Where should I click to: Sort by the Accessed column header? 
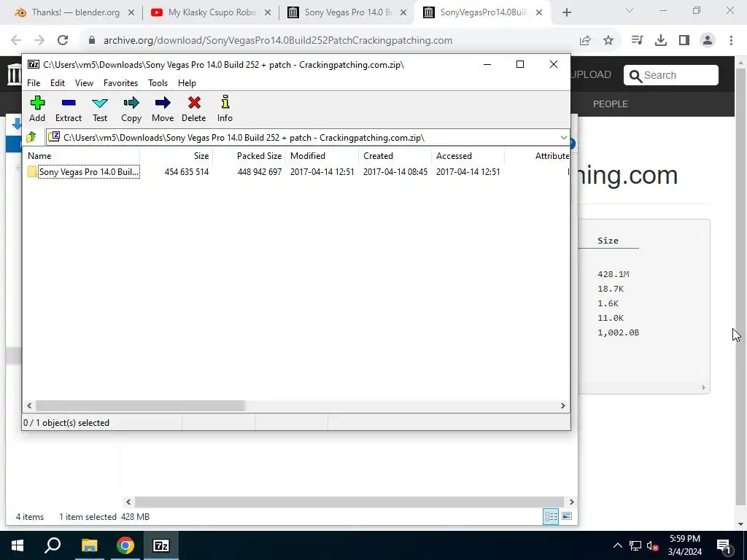tap(468, 156)
